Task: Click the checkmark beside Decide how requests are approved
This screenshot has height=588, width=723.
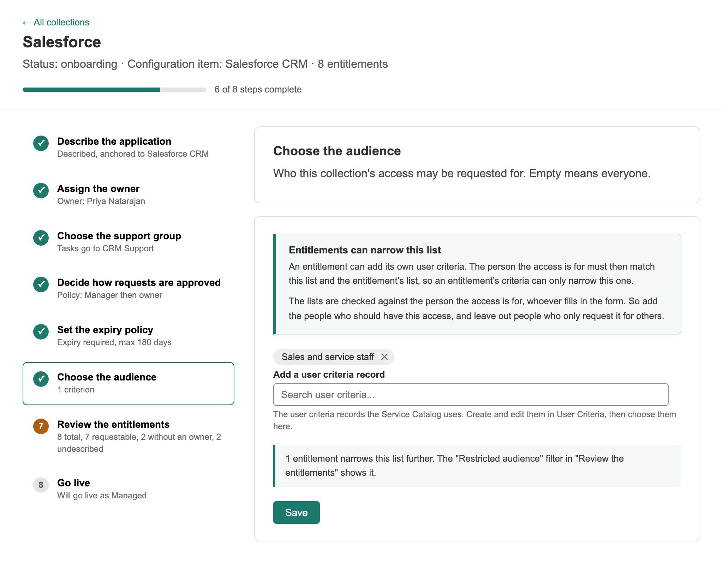Action: point(41,284)
